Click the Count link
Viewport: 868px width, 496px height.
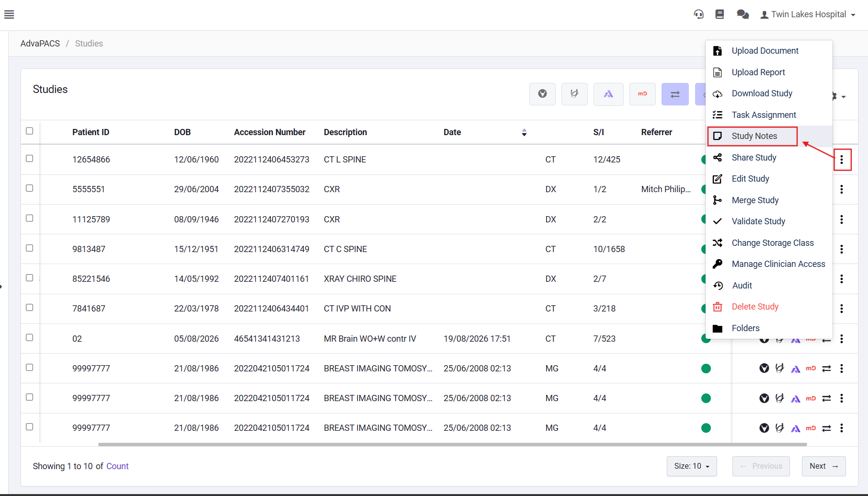click(117, 466)
